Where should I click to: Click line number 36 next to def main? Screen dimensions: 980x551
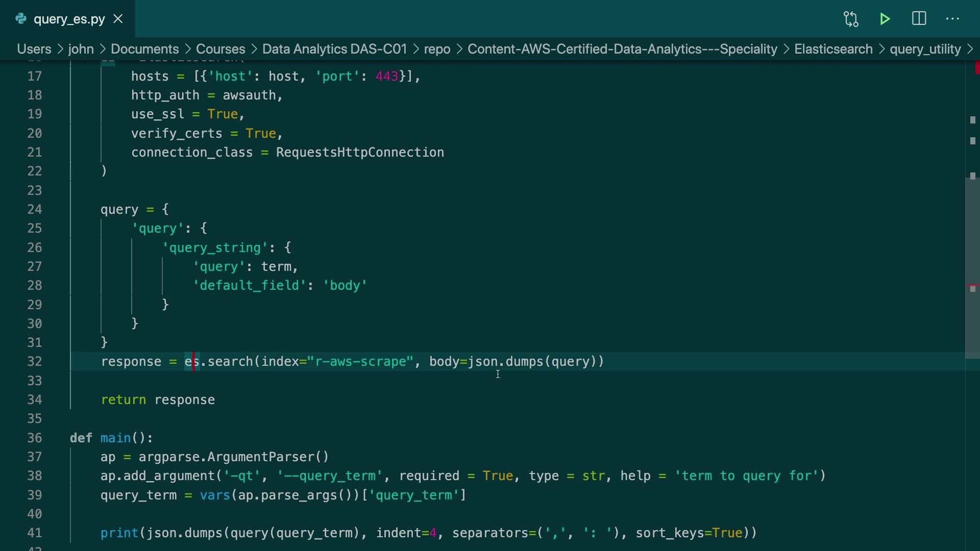pyautogui.click(x=35, y=438)
